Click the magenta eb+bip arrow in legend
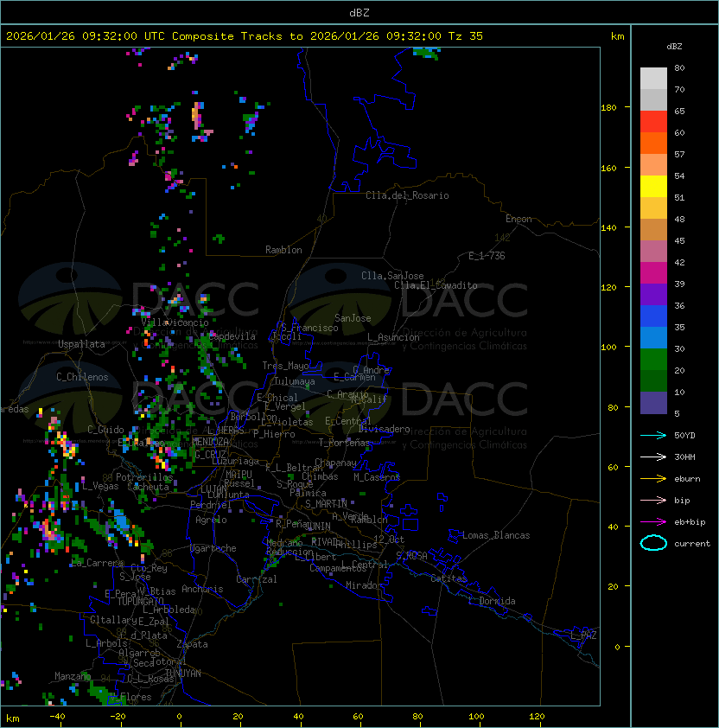This screenshot has height=728, width=719. coord(653,522)
